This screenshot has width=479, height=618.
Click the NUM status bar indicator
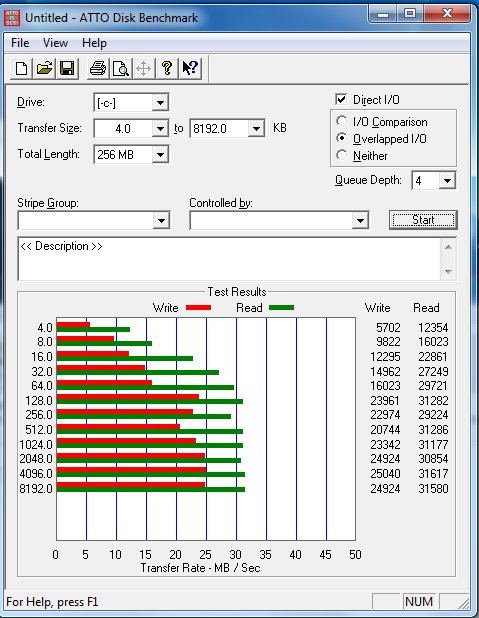click(x=419, y=601)
